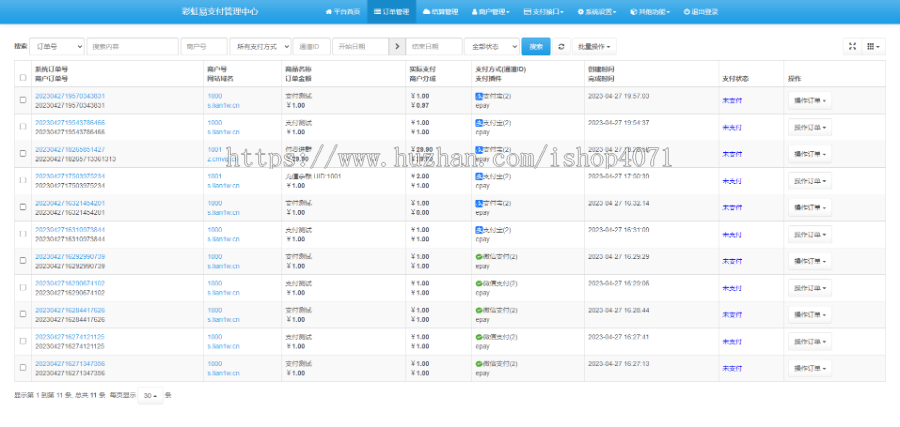Open the table columns grid icon menu
900x427 pixels.
(x=874, y=46)
